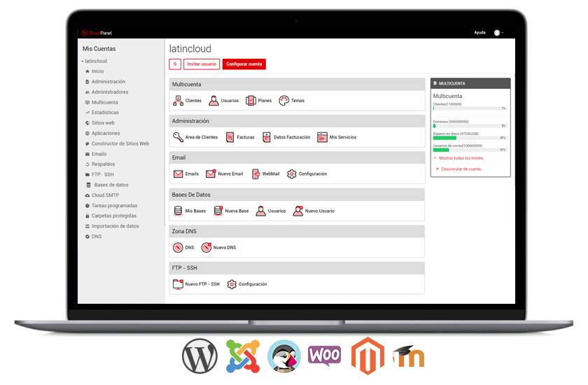588x385 pixels.
Task: Collapse the latincloud account tree
Action: tap(83, 61)
